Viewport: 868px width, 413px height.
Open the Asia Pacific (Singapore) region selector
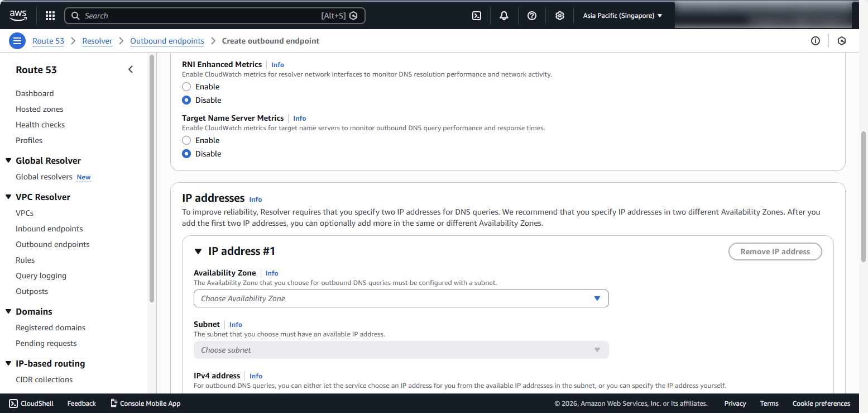coord(622,16)
